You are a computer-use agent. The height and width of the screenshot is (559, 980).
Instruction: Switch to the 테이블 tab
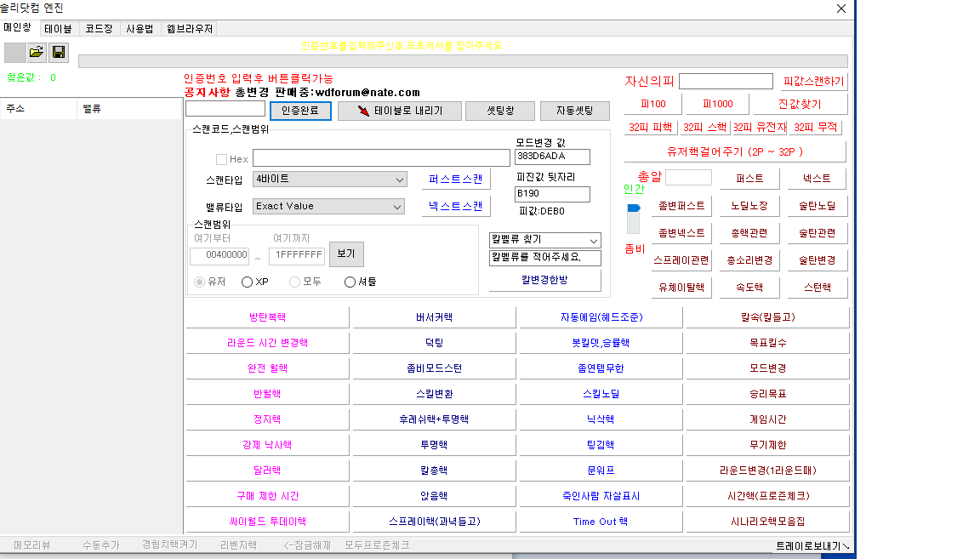coord(58,28)
